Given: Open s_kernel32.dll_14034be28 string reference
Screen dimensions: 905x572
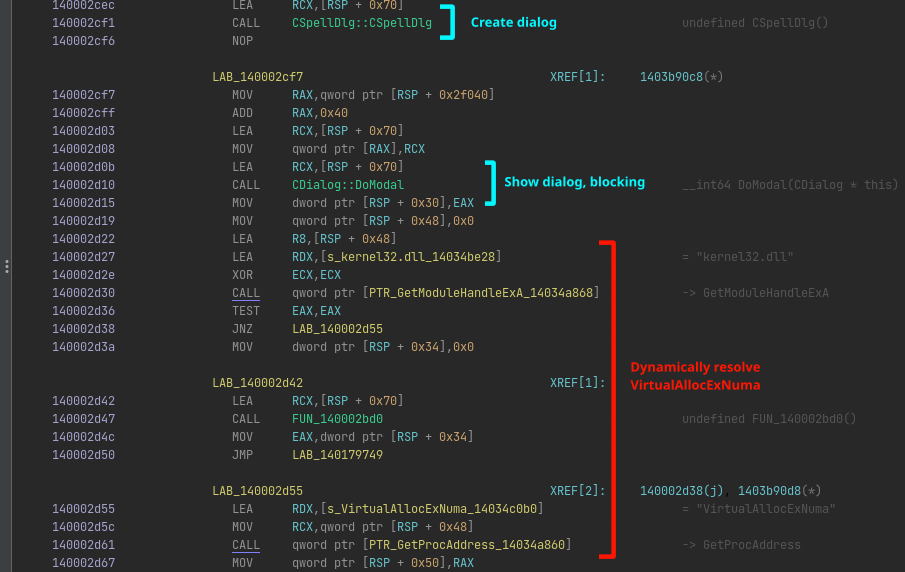Looking at the screenshot, I should (x=411, y=257).
